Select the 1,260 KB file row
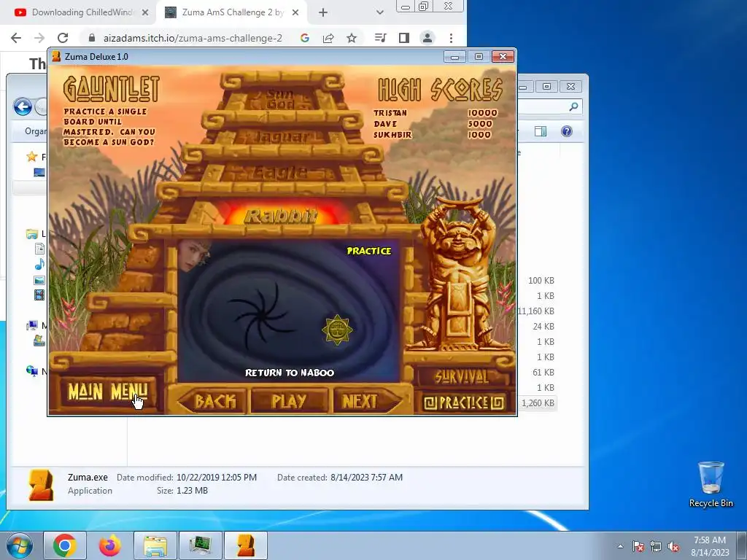Image resolution: width=747 pixels, height=560 pixels. coord(536,402)
